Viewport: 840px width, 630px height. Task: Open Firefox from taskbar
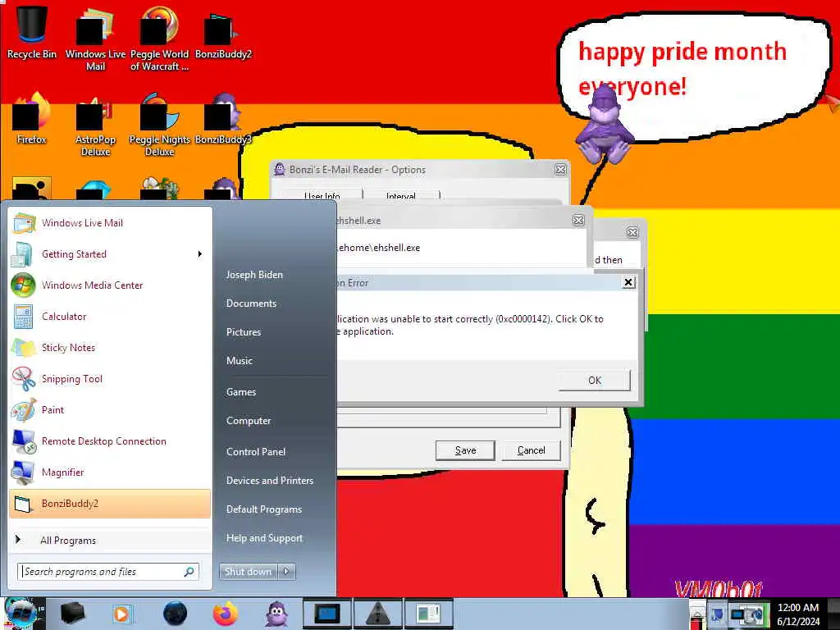click(x=226, y=614)
